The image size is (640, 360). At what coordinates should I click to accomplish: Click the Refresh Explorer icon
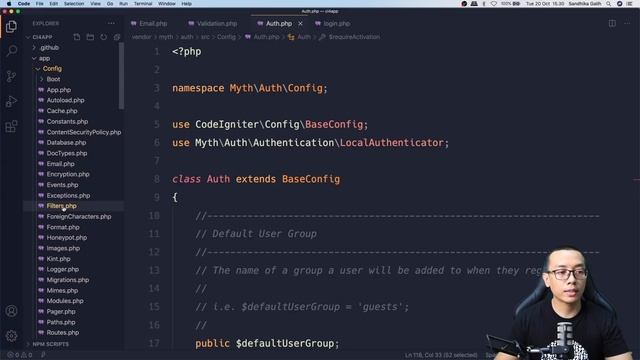coord(104,37)
